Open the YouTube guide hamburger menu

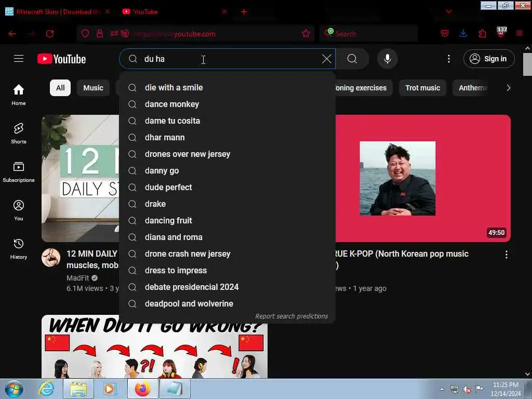pos(19,59)
